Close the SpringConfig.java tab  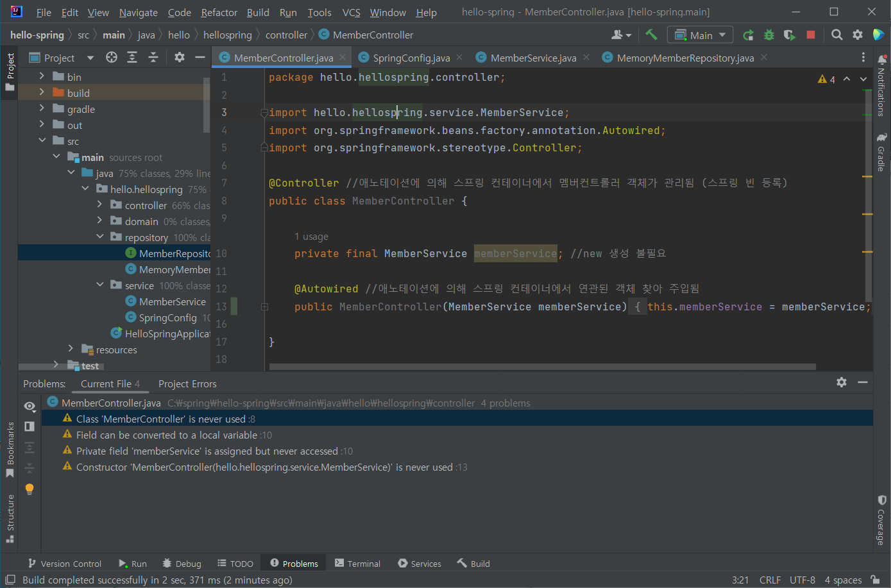click(459, 58)
